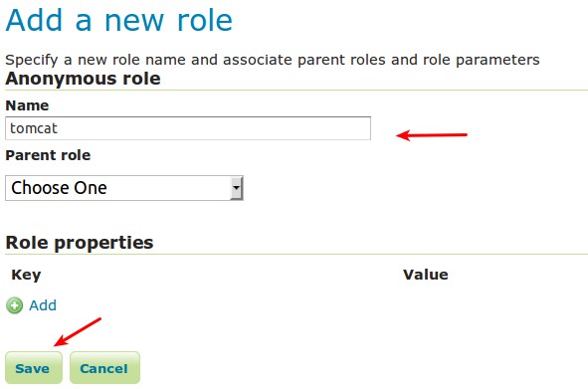Click the role description text under title

273,60
